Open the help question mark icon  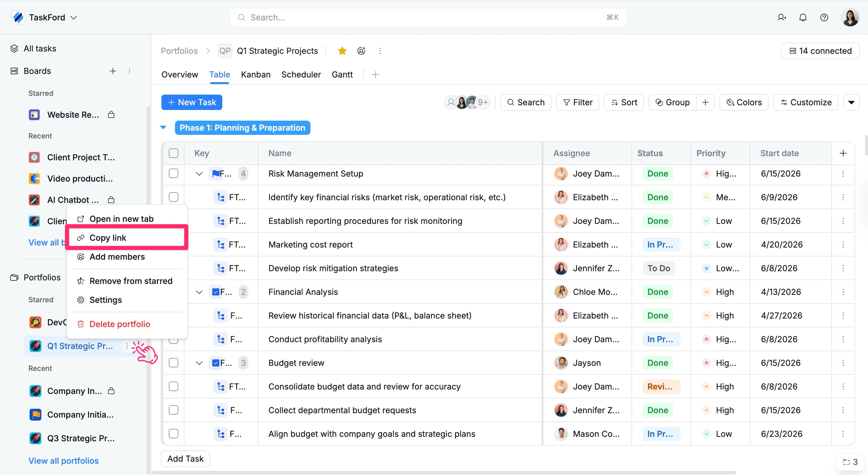[824, 17]
